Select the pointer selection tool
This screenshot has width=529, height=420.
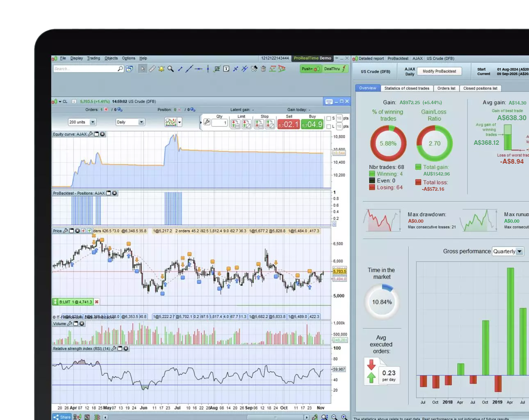click(143, 68)
